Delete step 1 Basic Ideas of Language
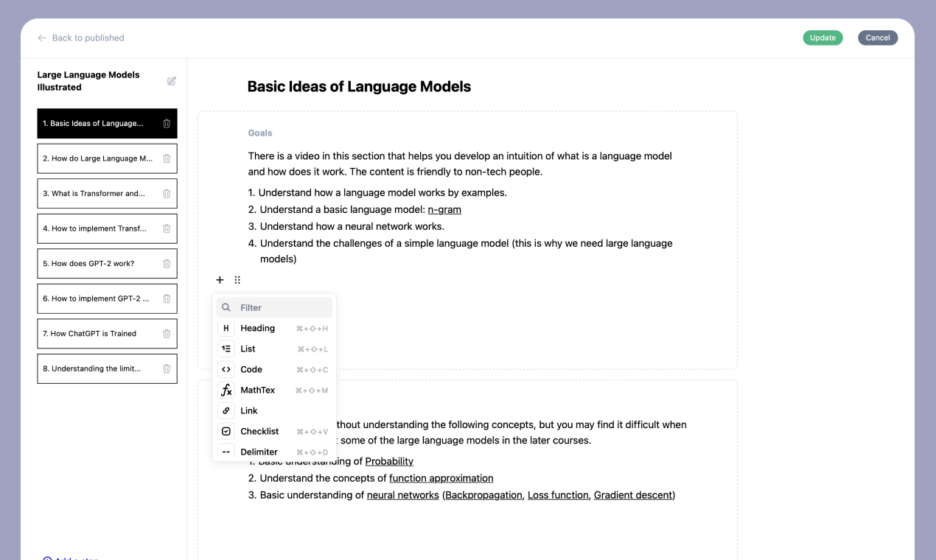 tap(167, 124)
